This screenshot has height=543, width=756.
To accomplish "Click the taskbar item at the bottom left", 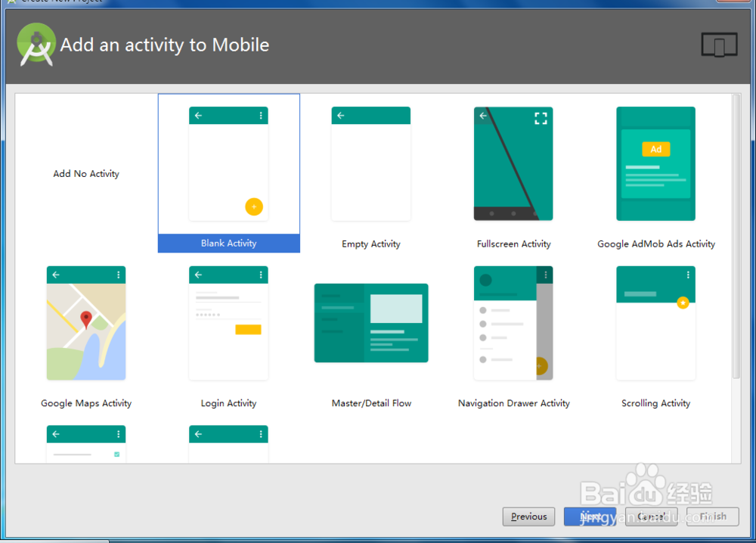I will pos(53,538).
